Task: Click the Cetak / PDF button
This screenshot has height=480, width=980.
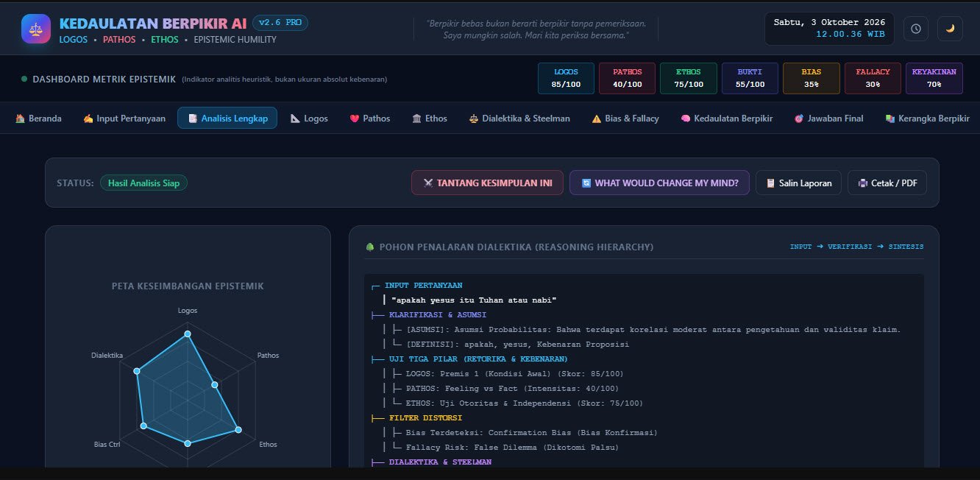Action: [x=887, y=183]
